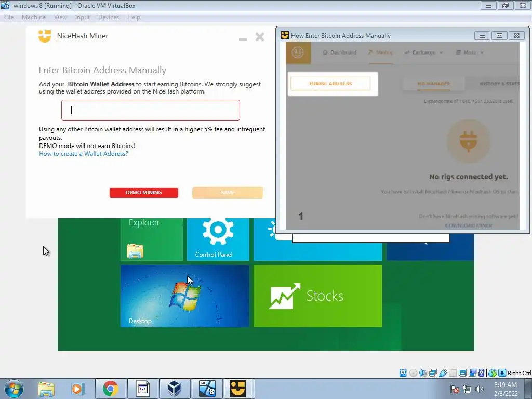Open the Explorer tile with folder icon
532x399 pixels.
(x=151, y=239)
